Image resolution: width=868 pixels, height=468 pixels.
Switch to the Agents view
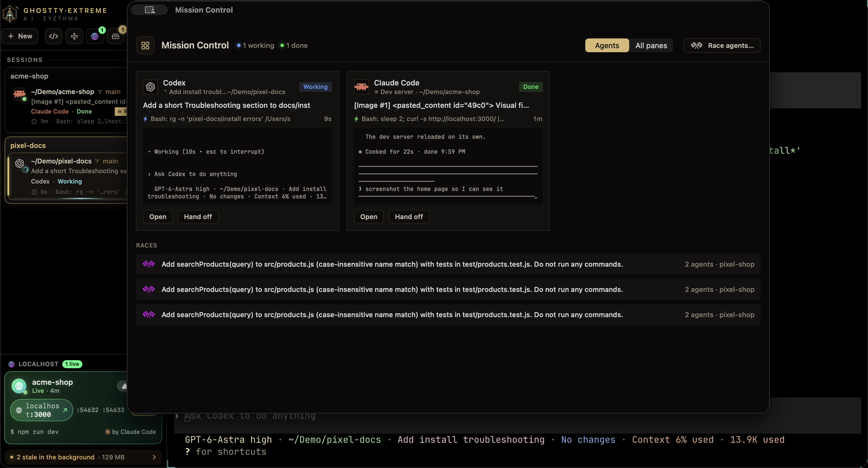[x=607, y=46]
